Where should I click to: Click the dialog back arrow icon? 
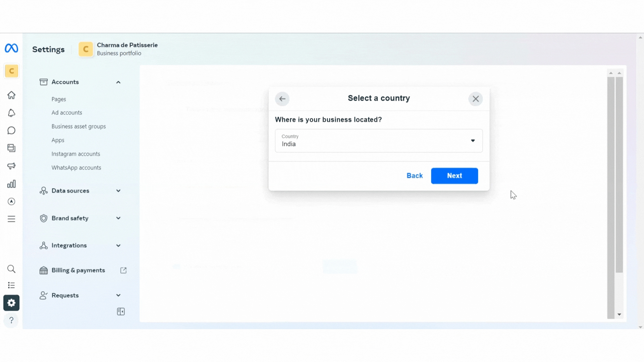(x=282, y=99)
